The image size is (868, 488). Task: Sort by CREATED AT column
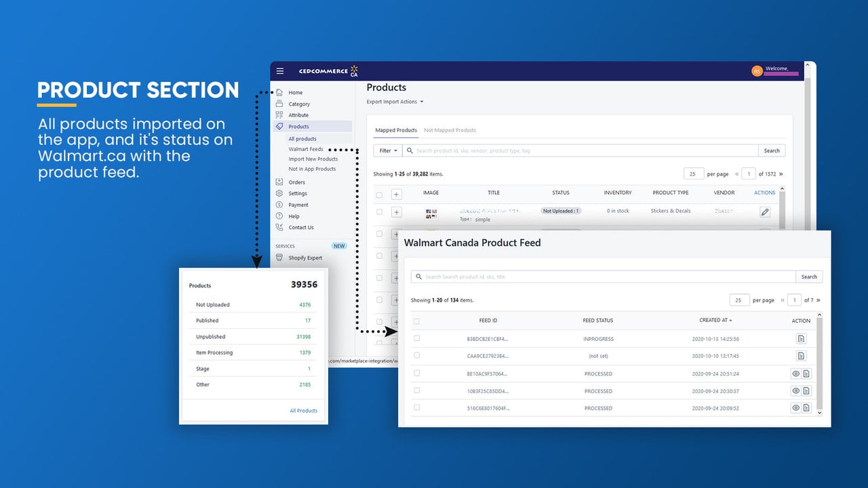(x=715, y=320)
